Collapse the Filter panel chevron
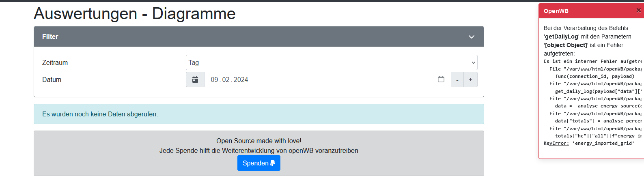Viewport: 644px width, 178px height. point(471,37)
